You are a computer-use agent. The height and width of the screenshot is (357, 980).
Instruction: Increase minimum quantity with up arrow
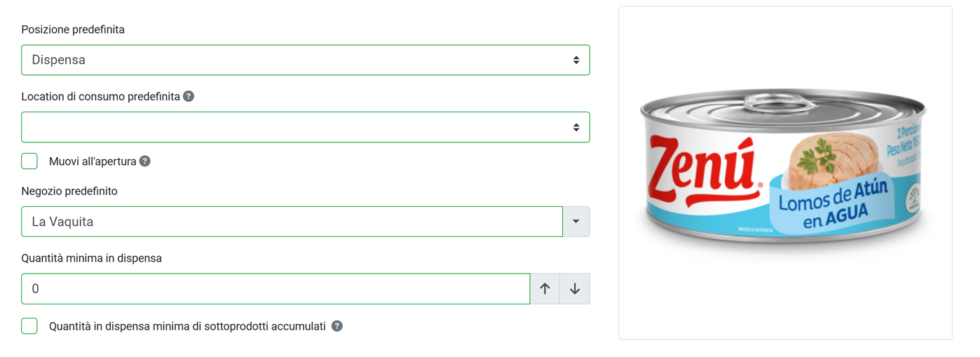[545, 289]
